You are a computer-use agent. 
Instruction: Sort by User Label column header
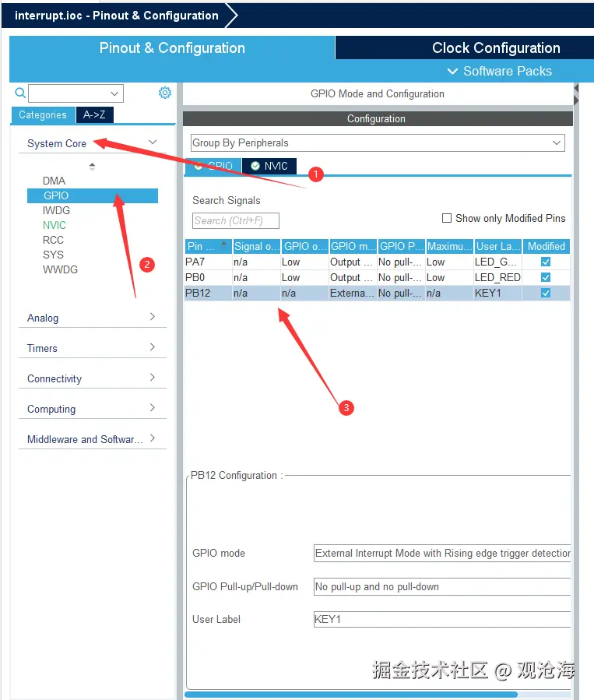(x=498, y=246)
